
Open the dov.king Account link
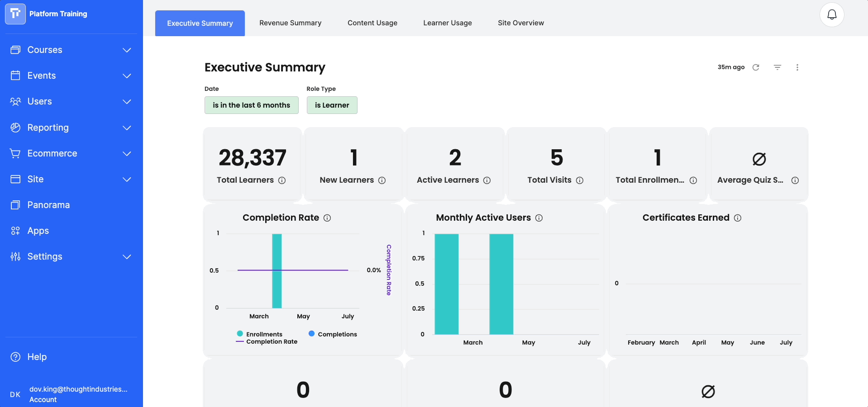pos(78,394)
